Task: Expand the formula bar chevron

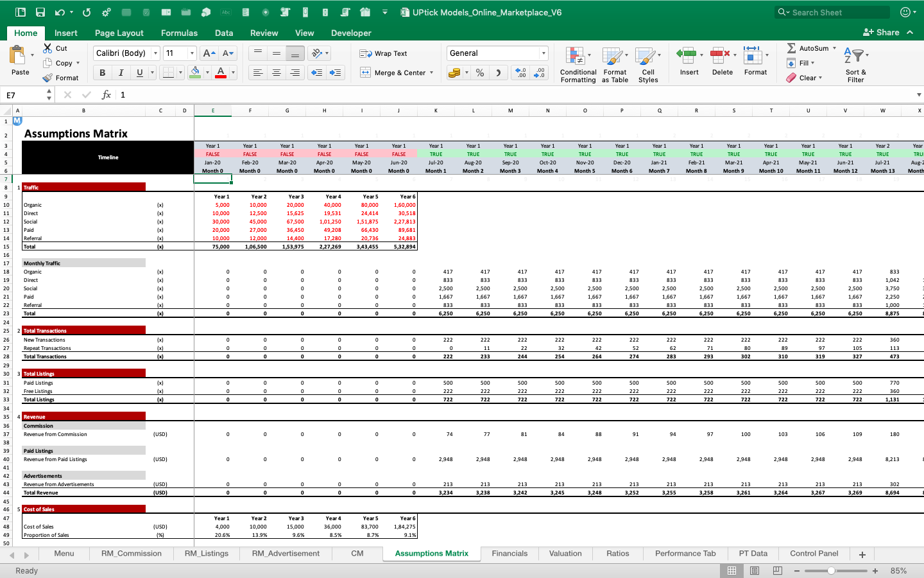Action: click(x=919, y=95)
